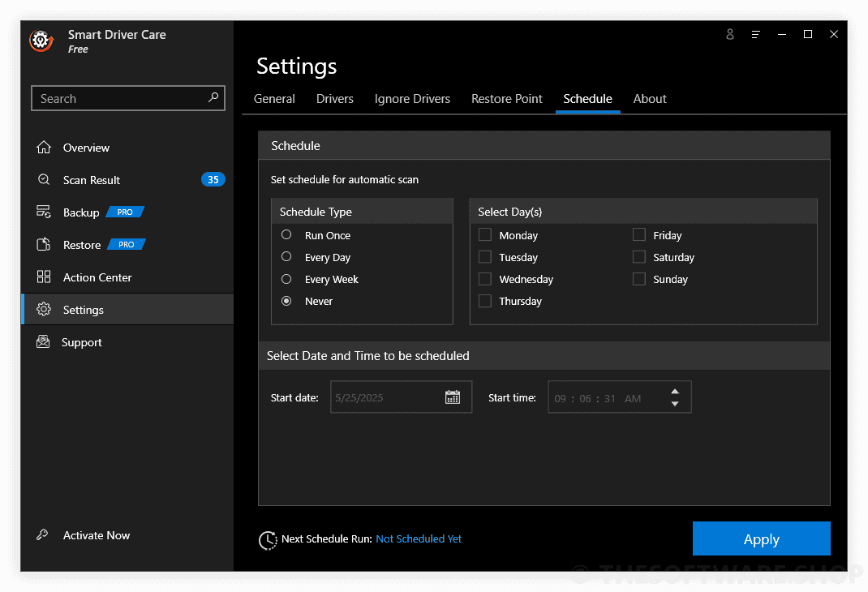Select the Never schedule type

click(286, 301)
